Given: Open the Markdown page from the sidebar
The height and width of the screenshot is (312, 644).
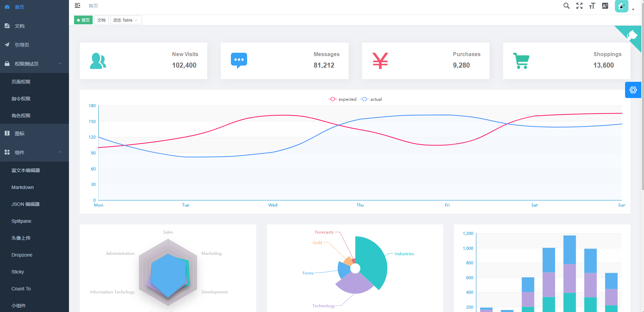Looking at the screenshot, I should 22,187.
